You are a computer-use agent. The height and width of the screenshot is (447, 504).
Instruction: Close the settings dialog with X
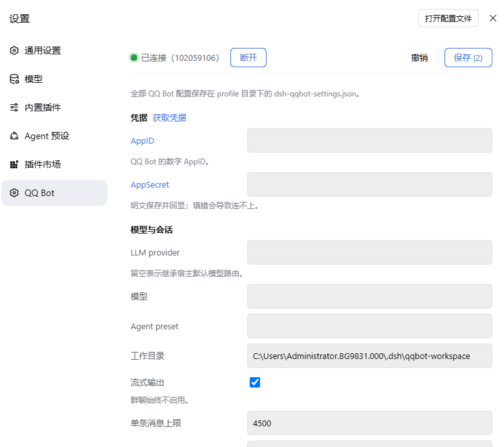(x=493, y=18)
